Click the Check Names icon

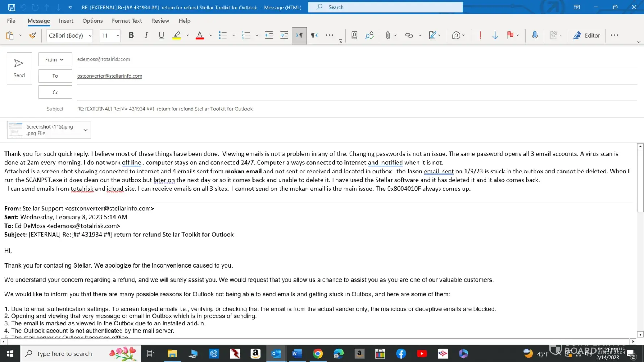(x=369, y=35)
